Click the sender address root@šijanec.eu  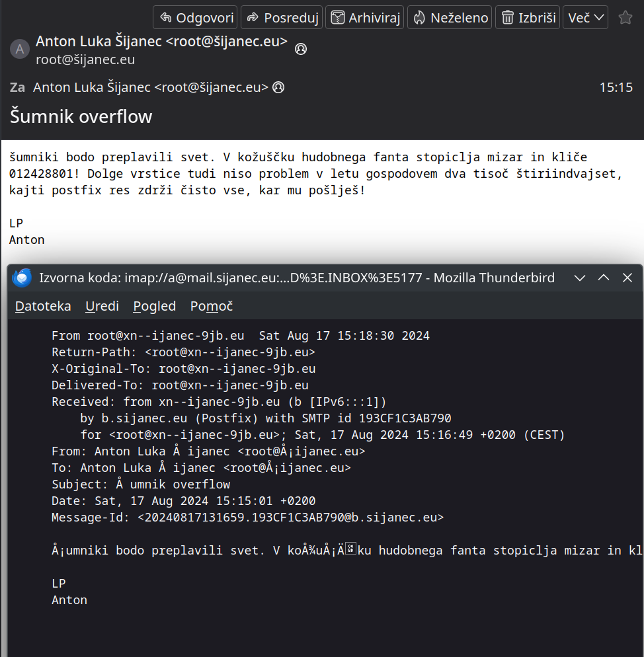pos(85,59)
